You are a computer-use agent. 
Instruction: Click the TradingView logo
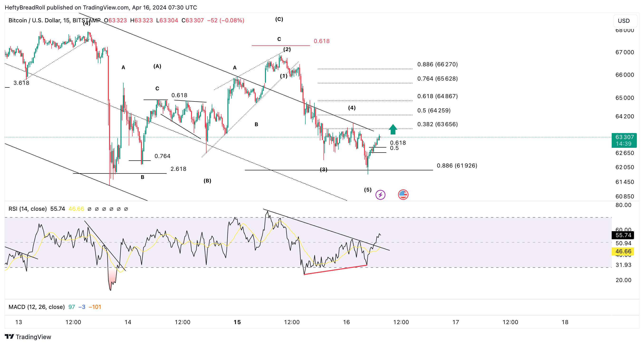(x=28, y=337)
